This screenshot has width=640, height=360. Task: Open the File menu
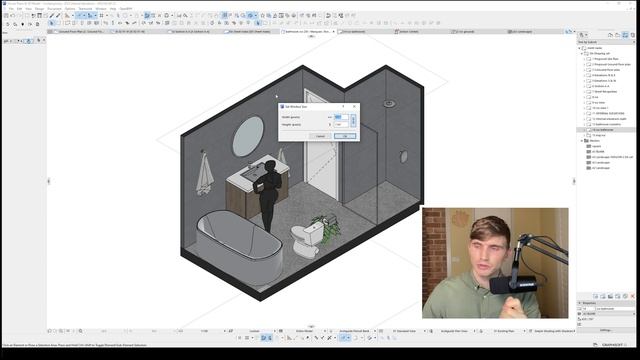11,9
